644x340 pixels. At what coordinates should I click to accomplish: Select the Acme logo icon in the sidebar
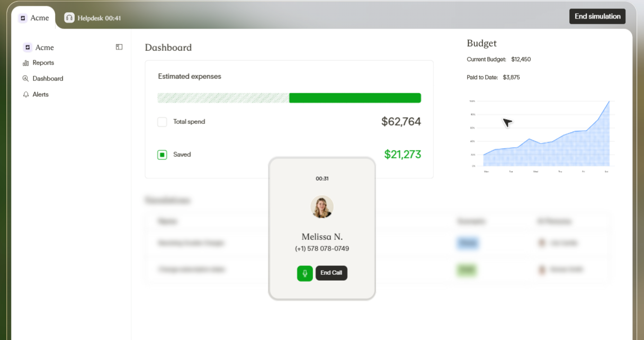click(x=28, y=47)
